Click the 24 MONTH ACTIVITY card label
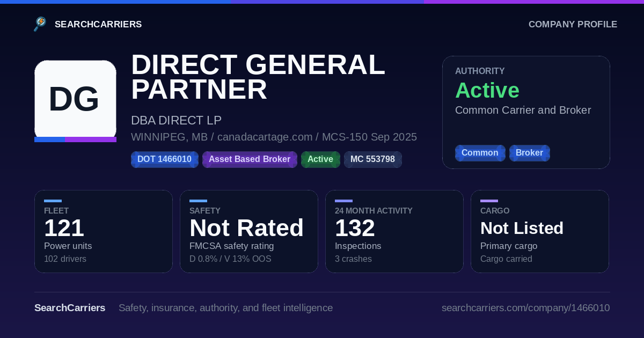This screenshot has width=644, height=338. (x=374, y=211)
